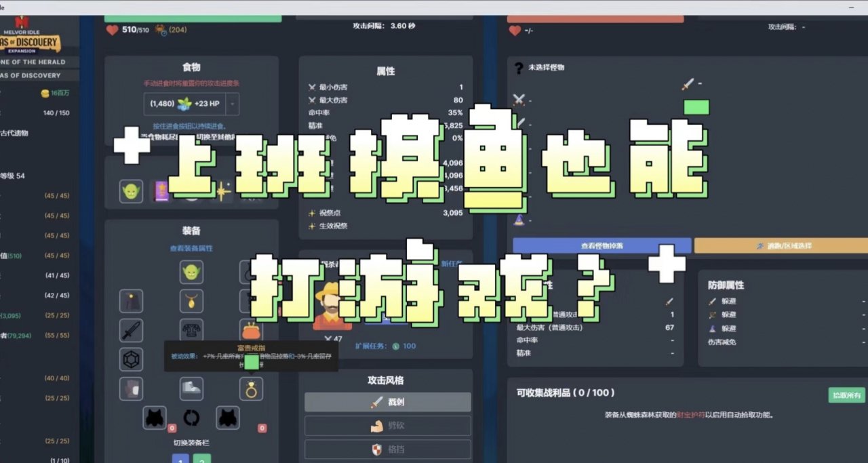
Task: Click the wizard hat icon in monster panel
Action: click(x=519, y=220)
